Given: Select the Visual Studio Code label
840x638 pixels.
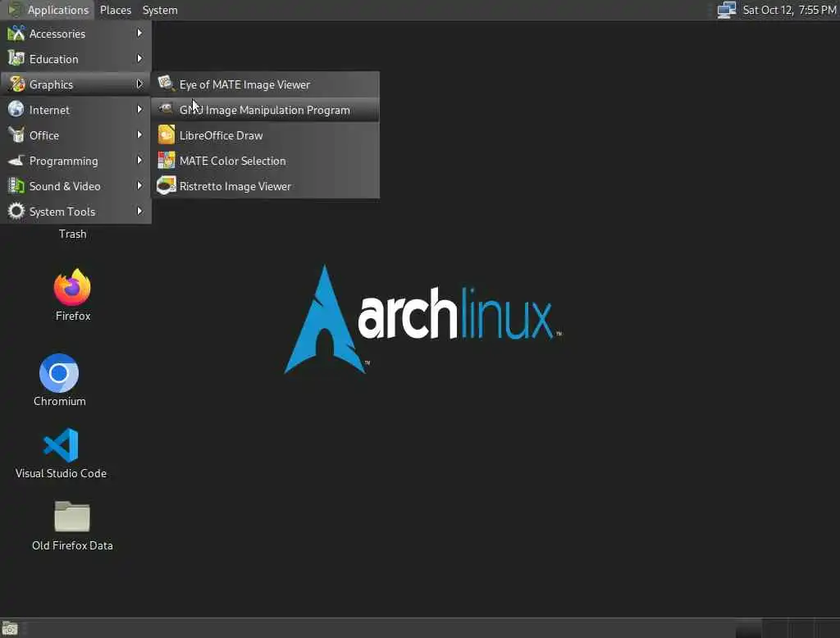Looking at the screenshot, I should (x=61, y=473).
